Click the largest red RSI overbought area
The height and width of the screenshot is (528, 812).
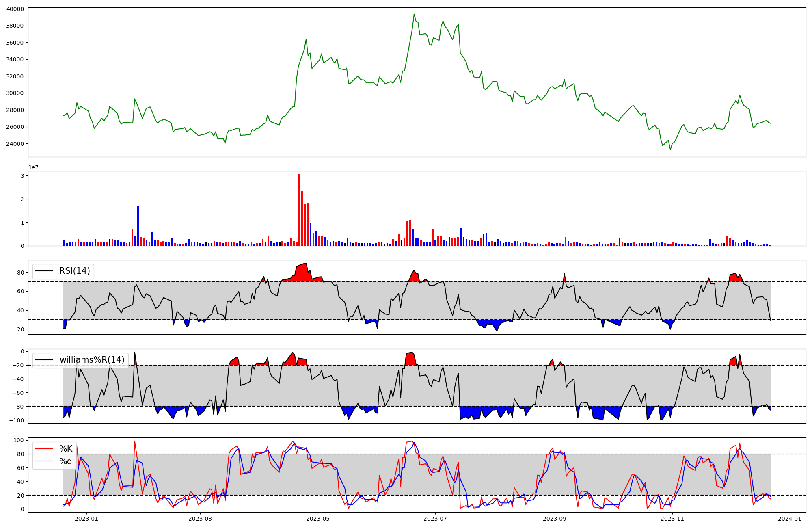point(302,274)
